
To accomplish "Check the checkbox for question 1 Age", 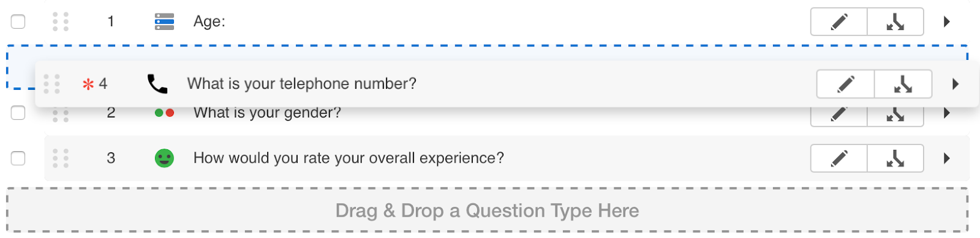I will [18, 21].
